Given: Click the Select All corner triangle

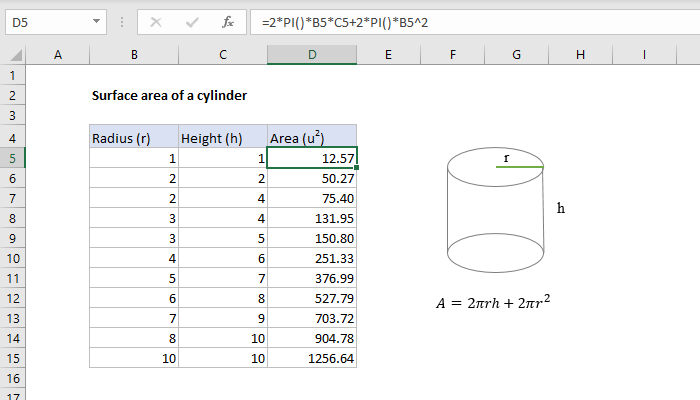Looking at the screenshot, I should [x=16, y=55].
